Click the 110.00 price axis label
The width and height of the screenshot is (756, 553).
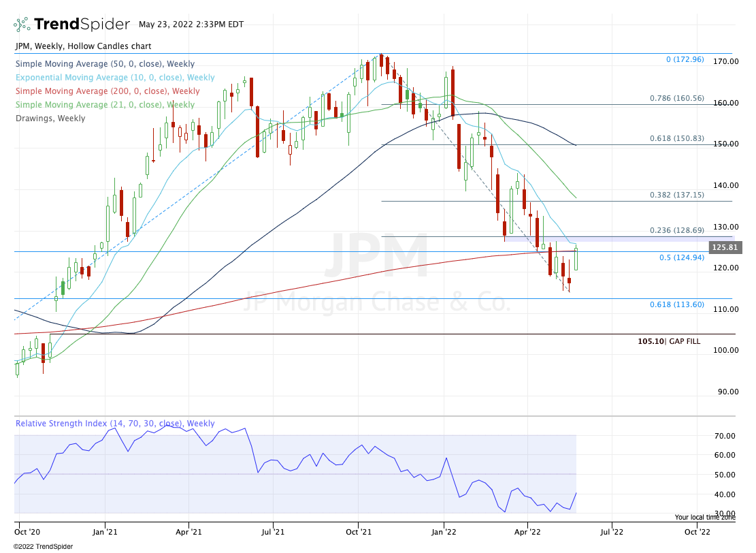tap(725, 309)
